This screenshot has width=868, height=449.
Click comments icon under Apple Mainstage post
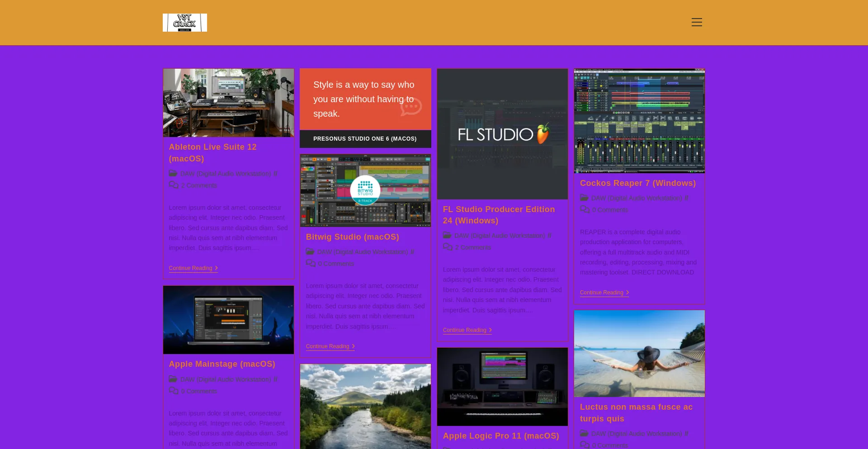click(x=173, y=391)
